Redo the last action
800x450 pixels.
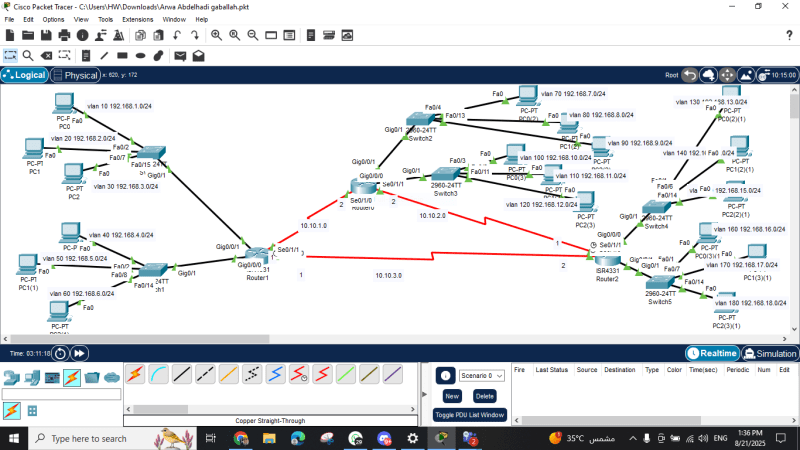tap(195, 35)
